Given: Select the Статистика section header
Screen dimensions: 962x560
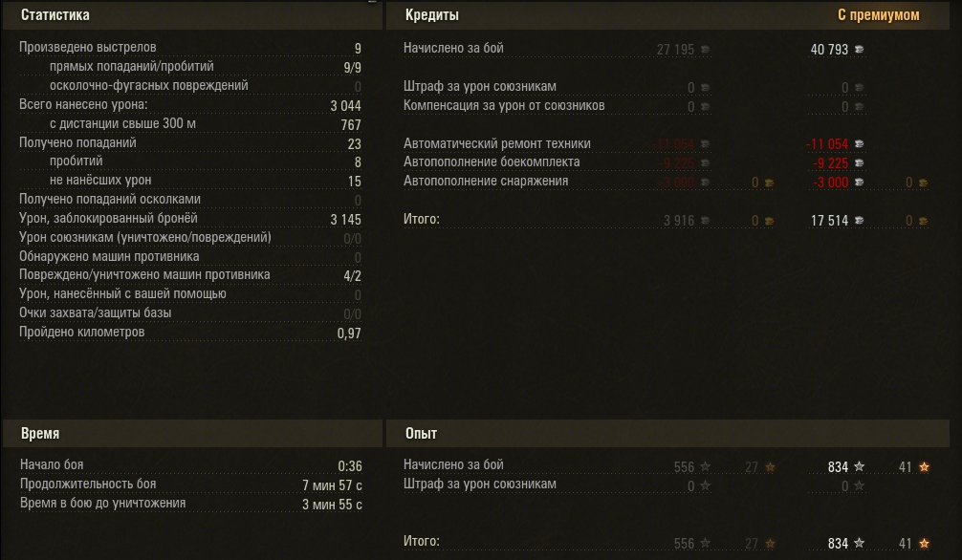Looking at the screenshot, I should coord(55,15).
